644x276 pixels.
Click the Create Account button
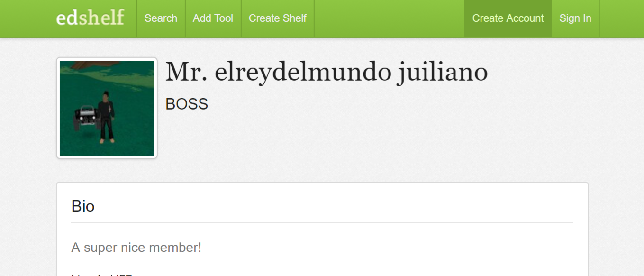(508, 18)
